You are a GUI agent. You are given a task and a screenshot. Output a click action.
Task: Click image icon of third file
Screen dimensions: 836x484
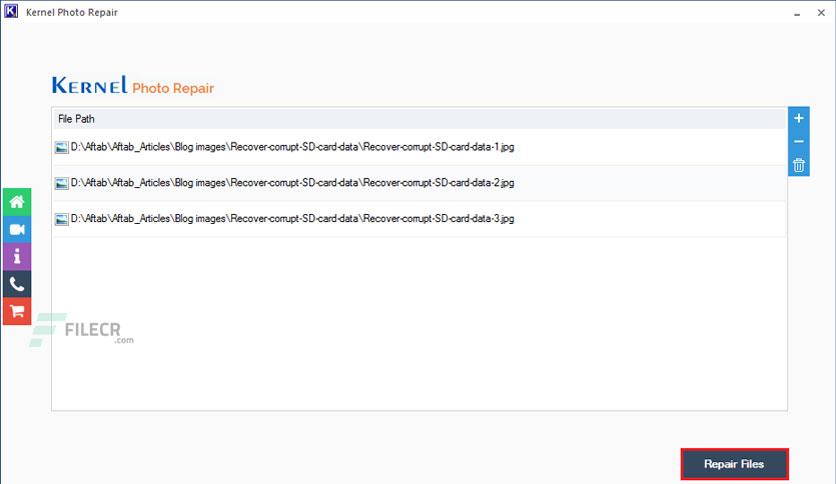[x=62, y=219]
